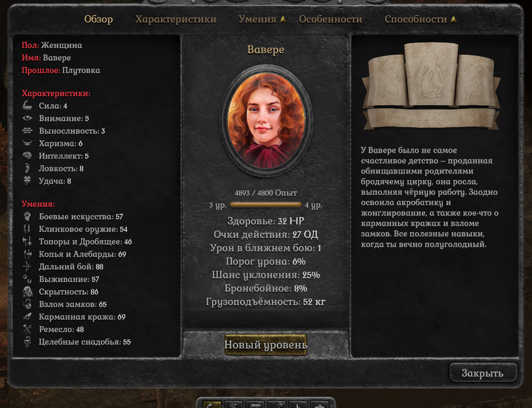Select the Особенности tab

pos(330,19)
